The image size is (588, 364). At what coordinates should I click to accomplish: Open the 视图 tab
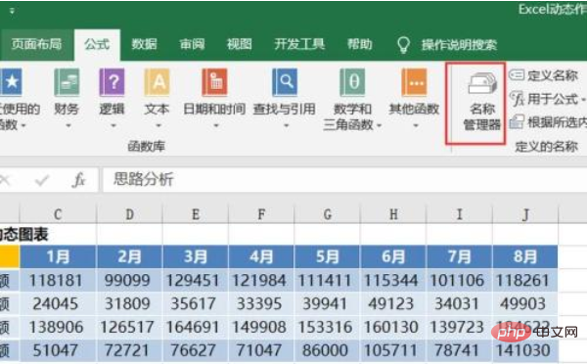point(240,44)
